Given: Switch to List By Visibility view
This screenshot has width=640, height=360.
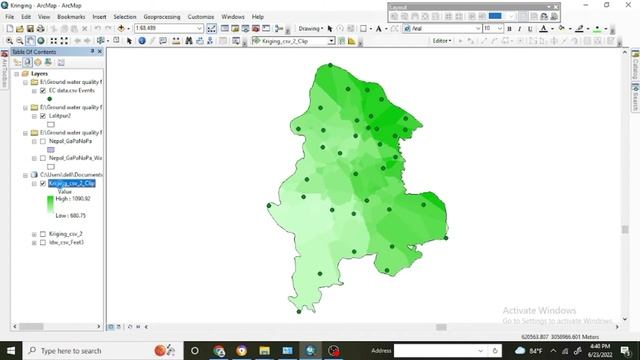Looking at the screenshot, I should pyautogui.click(x=38, y=62).
